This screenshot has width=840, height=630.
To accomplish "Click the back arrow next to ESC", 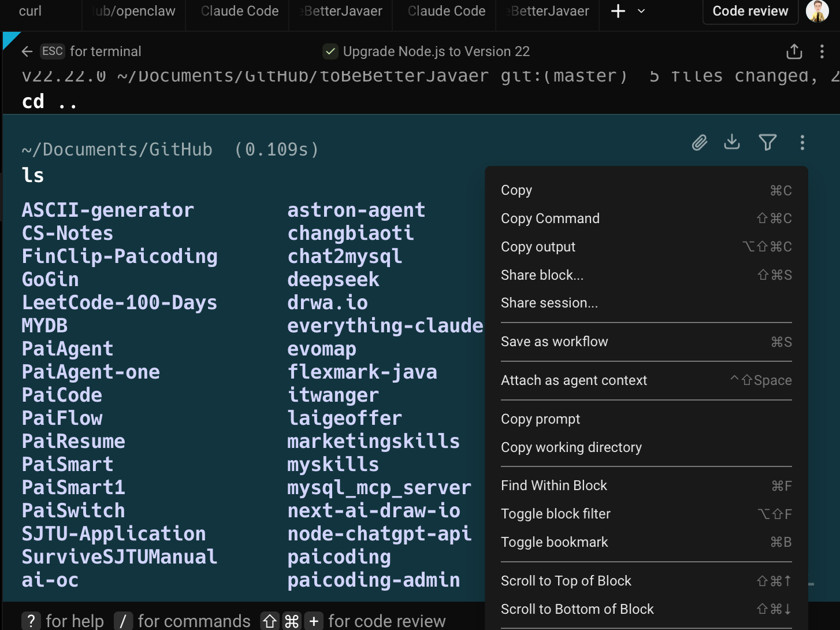I will [27, 51].
